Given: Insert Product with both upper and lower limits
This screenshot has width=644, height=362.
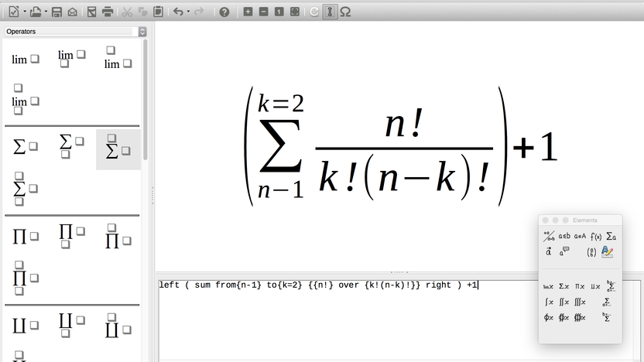Looking at the screenshot, I should coord(26,278).
